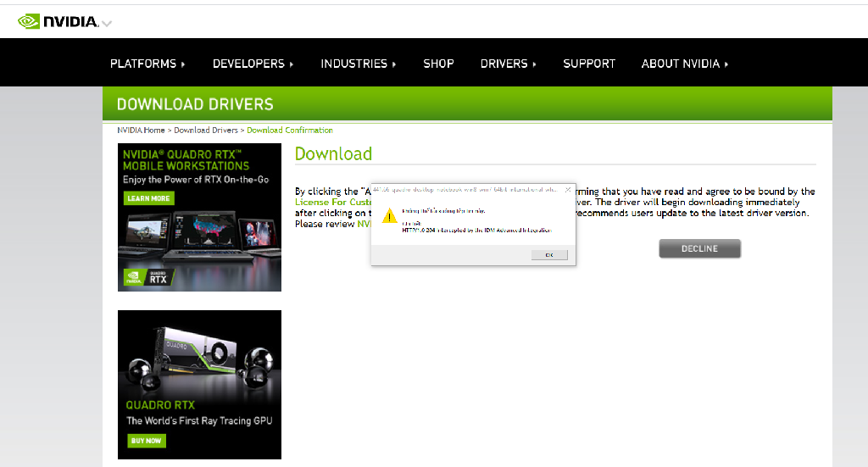Screen dimensions: 868x467
Task: Confirm the error dialog with OK
Action: click(x=549, y=254)
